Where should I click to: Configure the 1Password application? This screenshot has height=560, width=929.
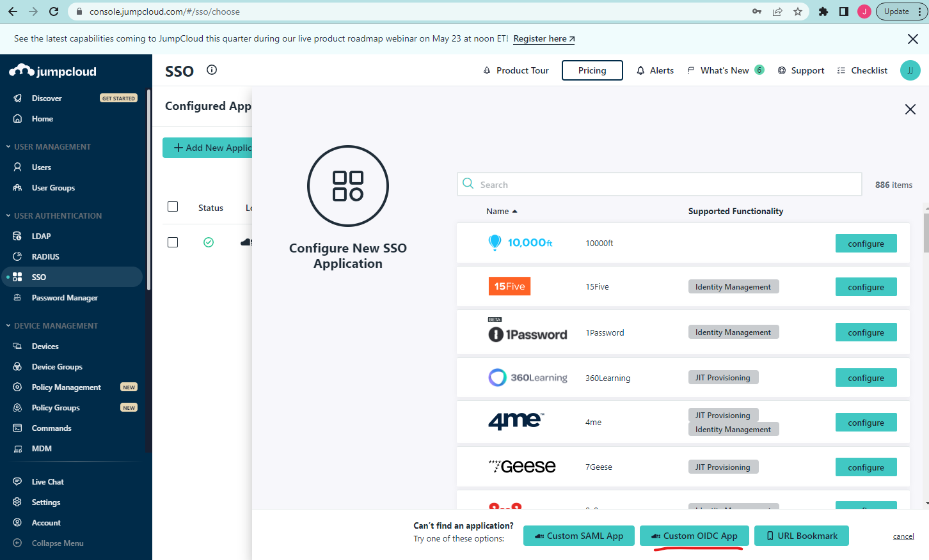click(x=866, y=332)
